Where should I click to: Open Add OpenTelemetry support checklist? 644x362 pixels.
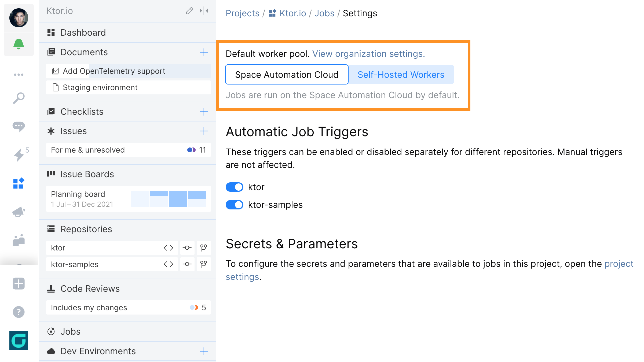(x=129, y=71)
